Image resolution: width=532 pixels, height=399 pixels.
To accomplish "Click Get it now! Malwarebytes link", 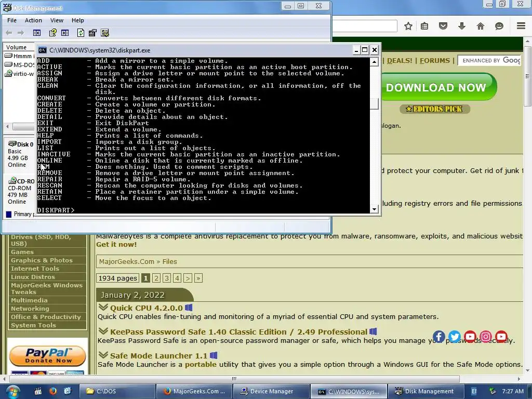I will point(116,244).
